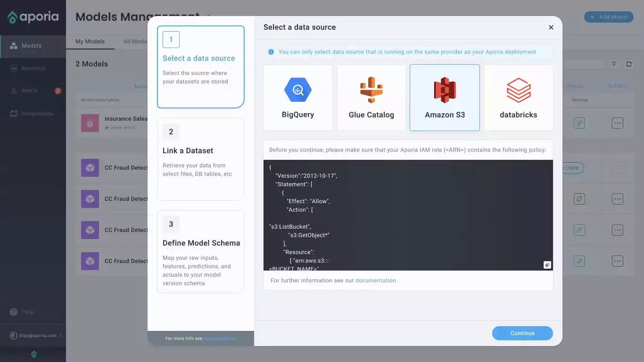This screenshot has height=362, width=644.
Task: Click the Serving column label
Action: point(579,100)
